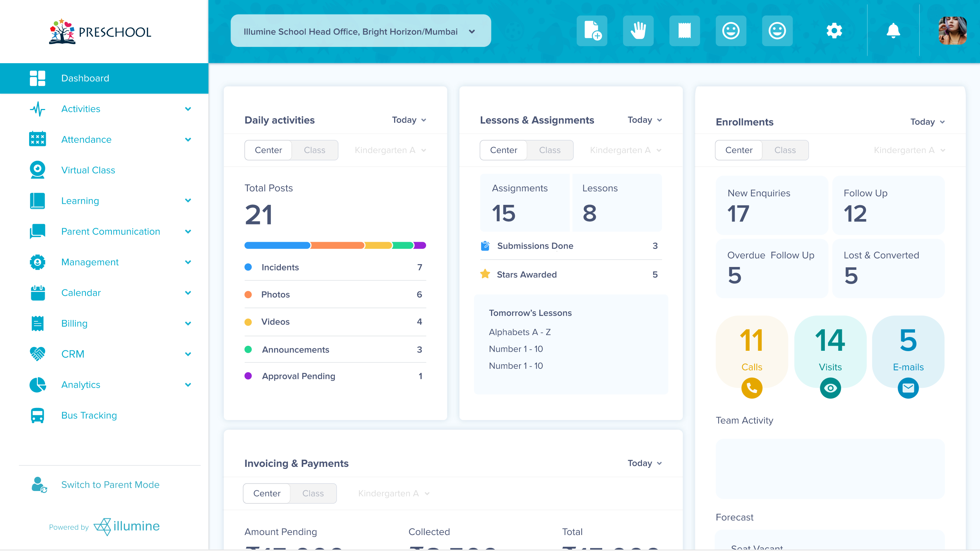Click the illumine powered-by logo link
The image size is (980, 551).
(x=127, y=526)
